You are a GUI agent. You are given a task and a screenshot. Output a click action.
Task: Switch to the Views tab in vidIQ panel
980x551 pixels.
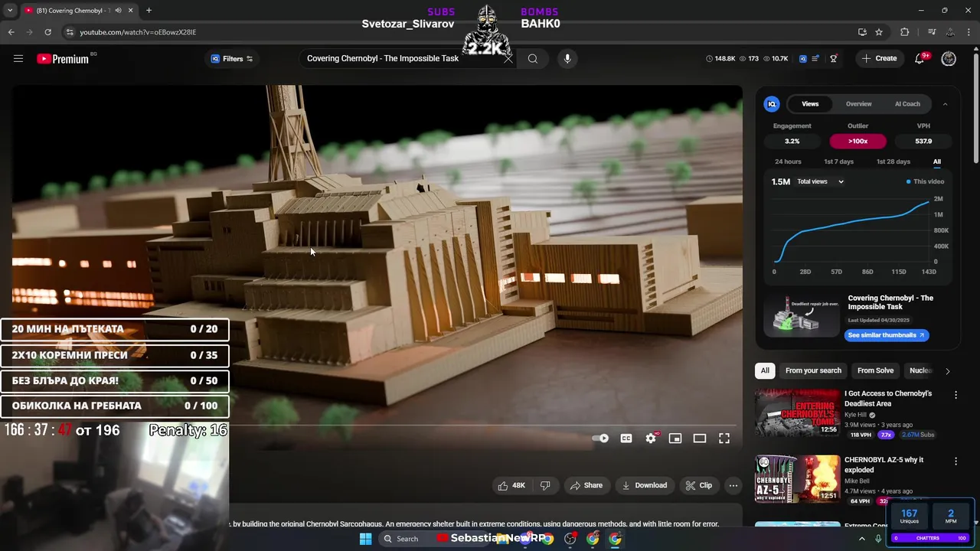point(810,104)
